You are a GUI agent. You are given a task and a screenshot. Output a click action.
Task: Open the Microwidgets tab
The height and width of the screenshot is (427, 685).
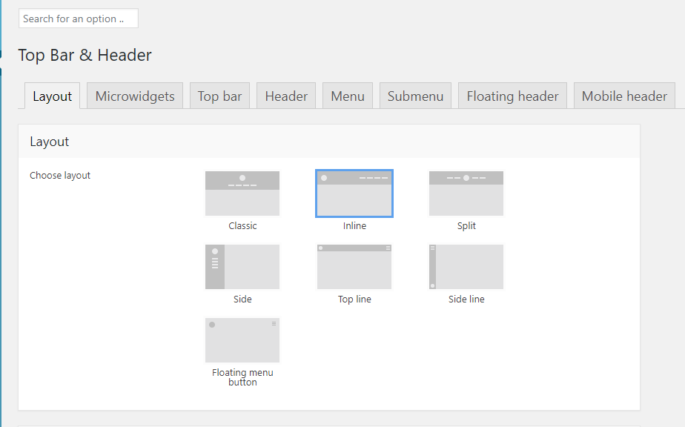click(135, 96)
